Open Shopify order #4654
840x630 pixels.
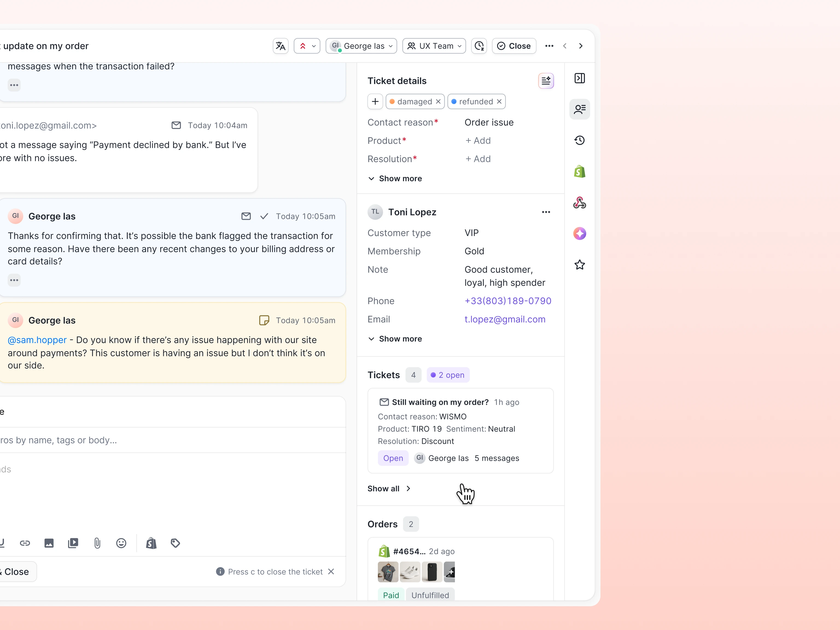(409, 552)
